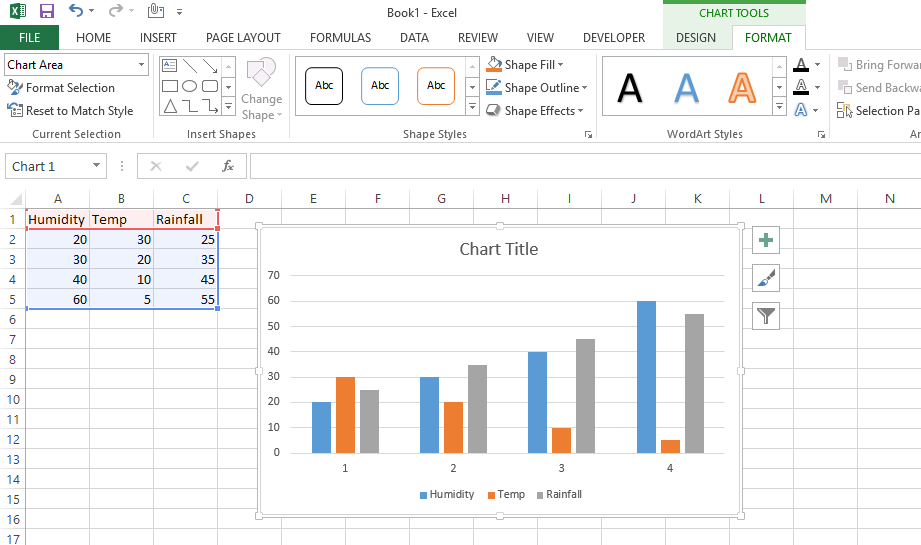The width and height of the screenshot is (921, 545).
Task: Select the Oval shape
Action: point(190,86)
